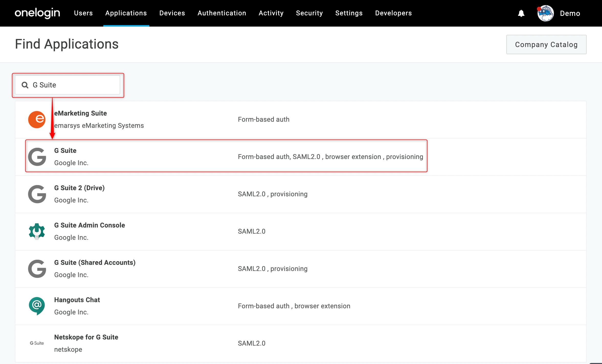Click the Netskope for G Suite logo
Viewport: 602px width, 364px height.
click(37, 343)
